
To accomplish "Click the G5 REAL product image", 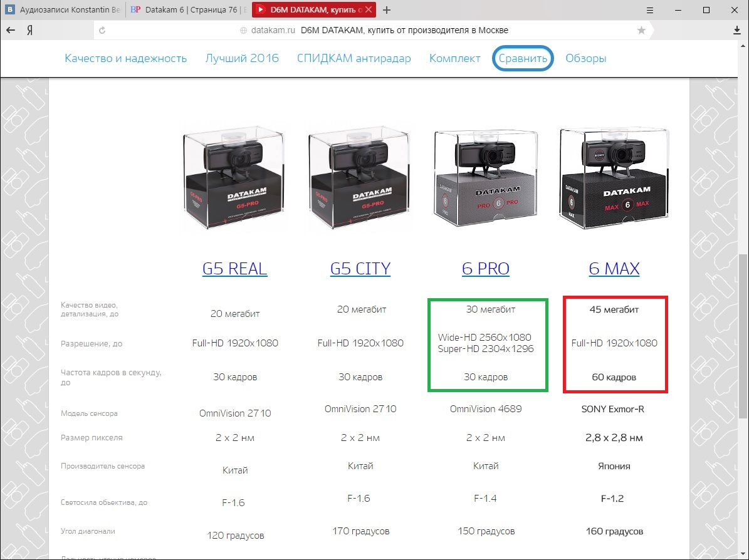I will click(234, 178).
